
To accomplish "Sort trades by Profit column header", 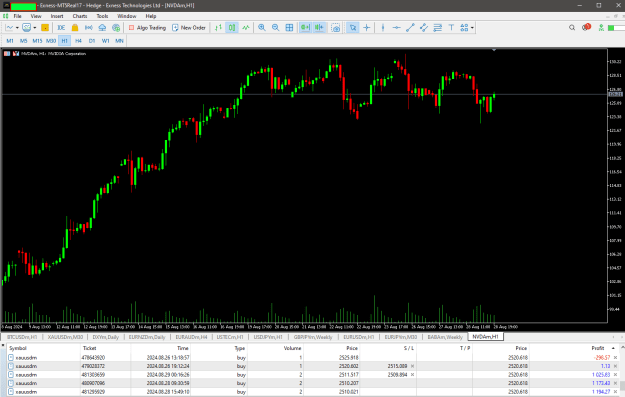I will [597, 348].
